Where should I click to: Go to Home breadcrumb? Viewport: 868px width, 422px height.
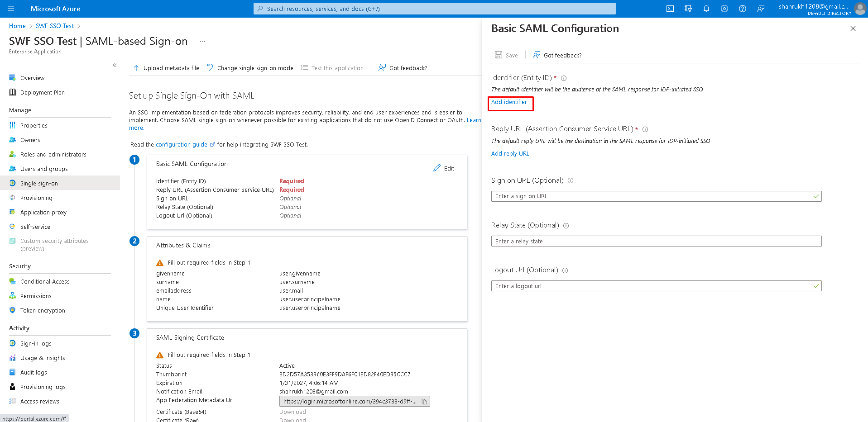(x=17, y=26)
